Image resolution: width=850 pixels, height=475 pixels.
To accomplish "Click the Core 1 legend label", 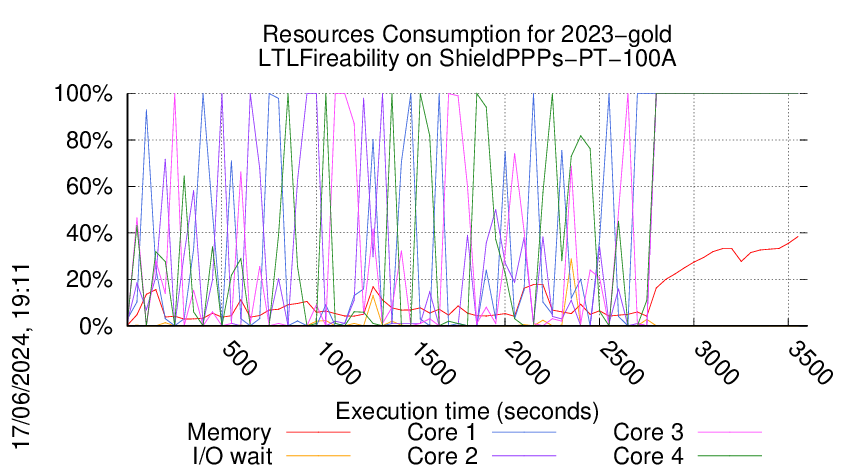I will point(441,433).
